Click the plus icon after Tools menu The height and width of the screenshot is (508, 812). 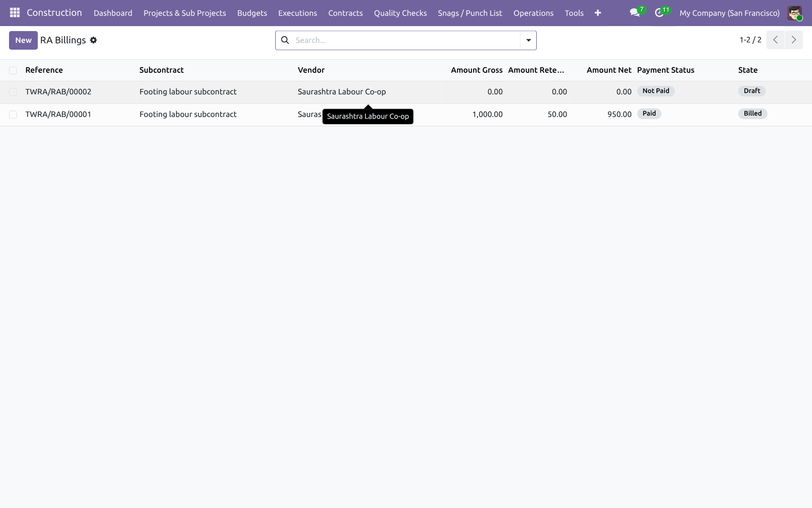coord(598,13)
